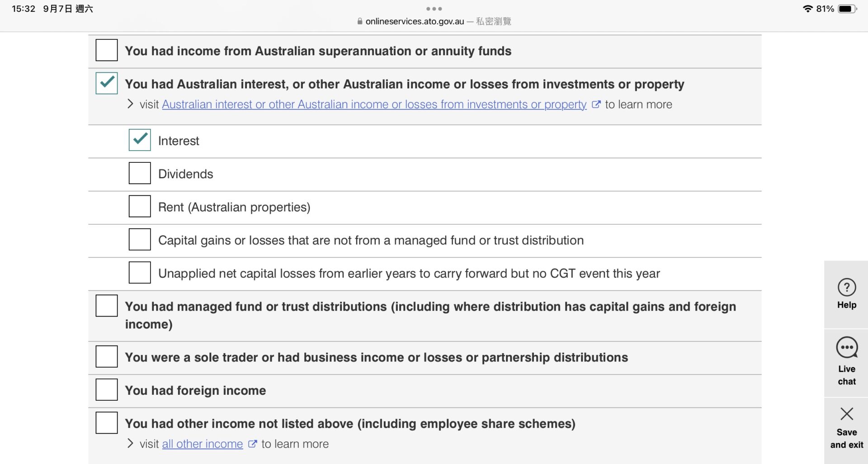Image resolution: width=868 pixels, height=464 pixels.
Task: Click the Save and exit X icon
Action: click(846, 414)
